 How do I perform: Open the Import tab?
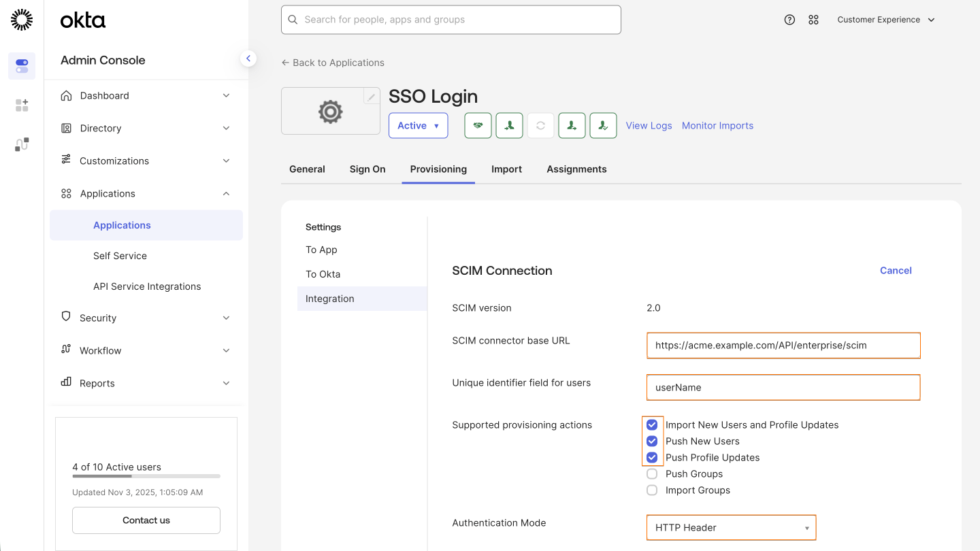(506, 169)
